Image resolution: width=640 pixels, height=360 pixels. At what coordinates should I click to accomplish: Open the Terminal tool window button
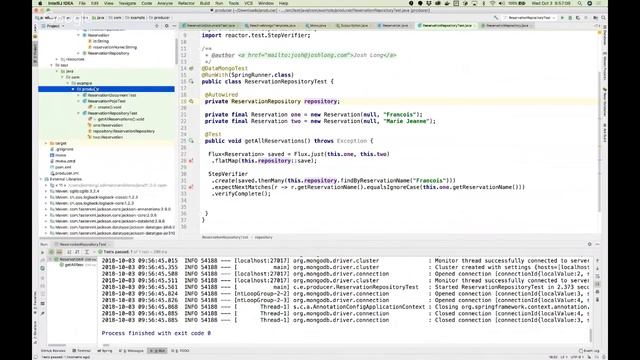pyautogui.click(x=82, y=351)
